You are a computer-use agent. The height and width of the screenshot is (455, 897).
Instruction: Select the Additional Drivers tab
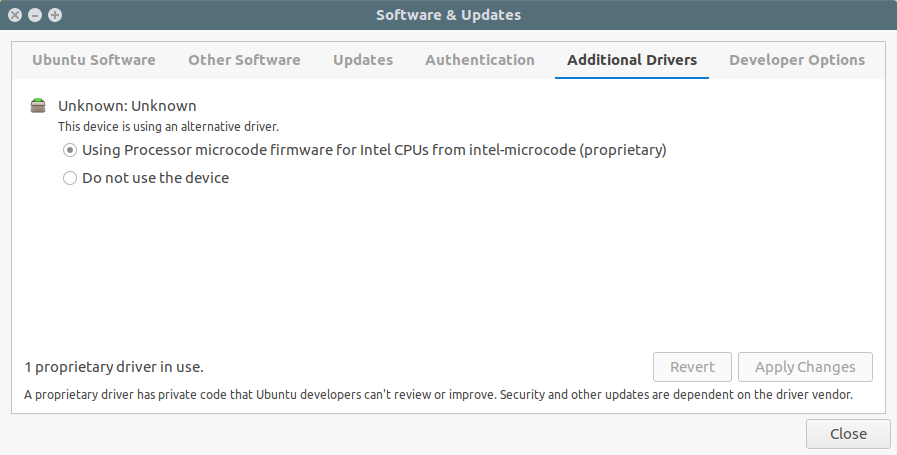632,60
